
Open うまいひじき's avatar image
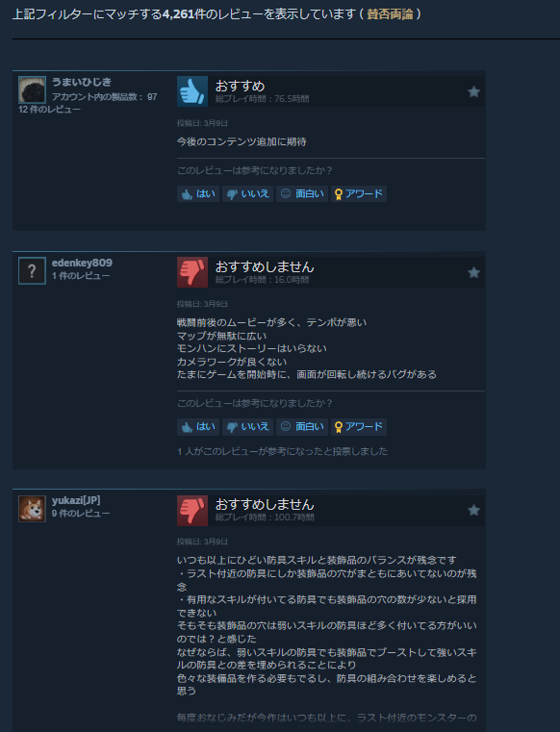[x=32, y=89]
